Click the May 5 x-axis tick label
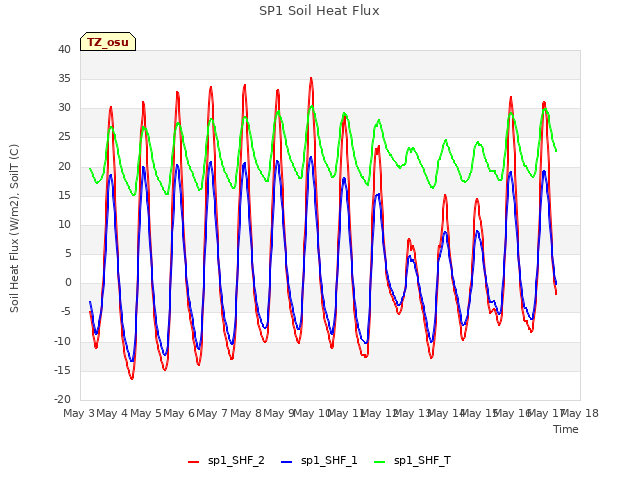This screenshot has height=480, width=640. pyautogui.click(x=146, y=413)
